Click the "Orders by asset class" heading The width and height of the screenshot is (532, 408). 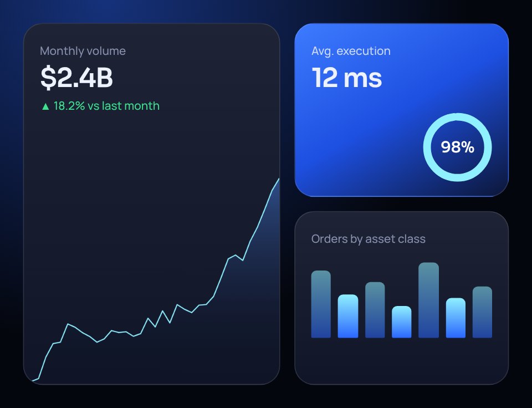click(x=368, y=239)
